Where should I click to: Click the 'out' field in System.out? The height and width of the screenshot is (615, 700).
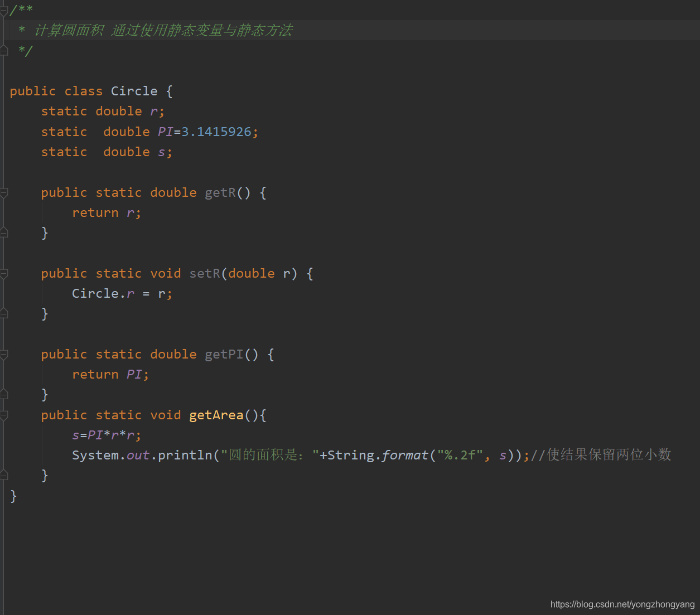click(138, 456)
